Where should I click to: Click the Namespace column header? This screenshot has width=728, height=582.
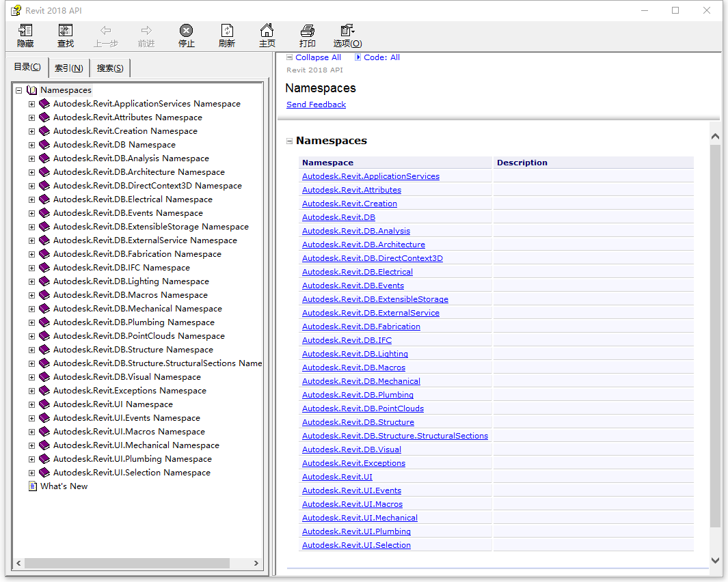coord(395,163)
